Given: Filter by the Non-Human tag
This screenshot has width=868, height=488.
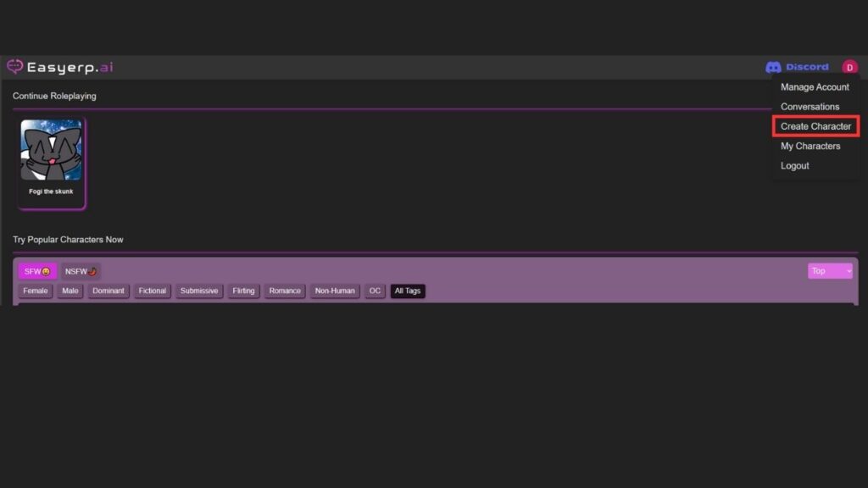Looking at the screenshot, I should click(x=335, y=291).
